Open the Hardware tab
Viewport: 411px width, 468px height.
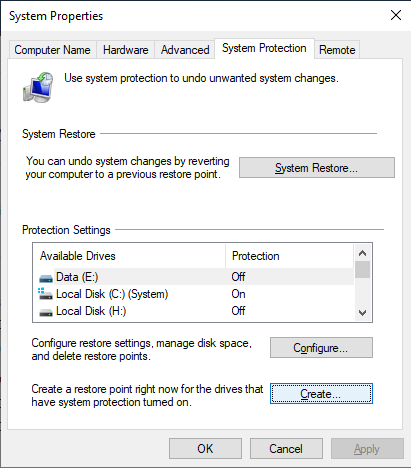[126, 50]
